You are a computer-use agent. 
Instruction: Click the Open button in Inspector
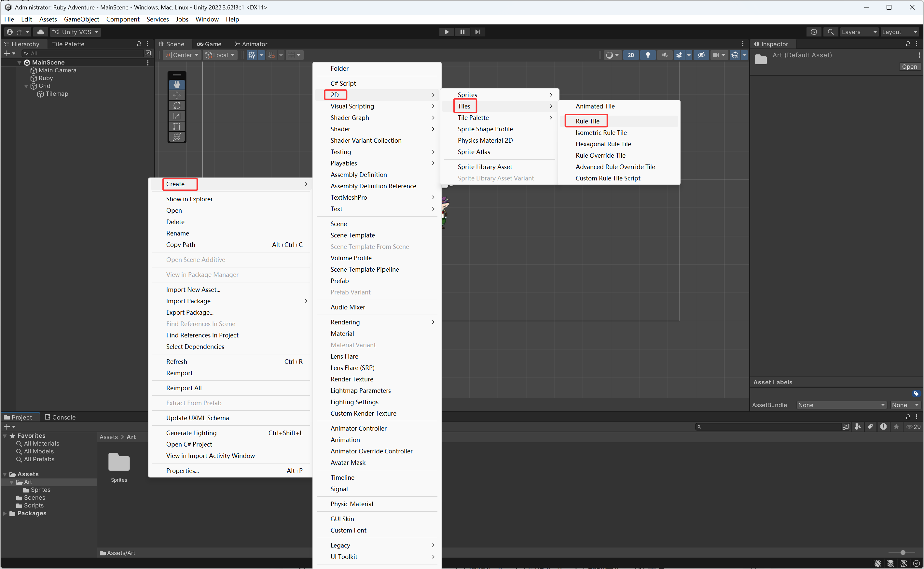click(x=909, y=67)
